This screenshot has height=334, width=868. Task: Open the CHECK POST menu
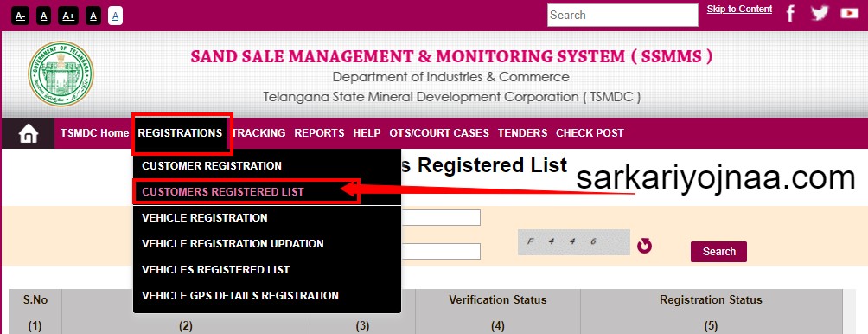coord(590,133)
